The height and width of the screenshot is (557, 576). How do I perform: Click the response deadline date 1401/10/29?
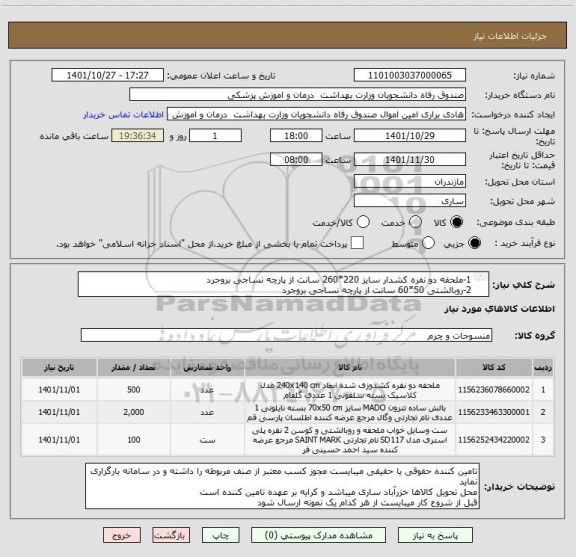point(410,136)
